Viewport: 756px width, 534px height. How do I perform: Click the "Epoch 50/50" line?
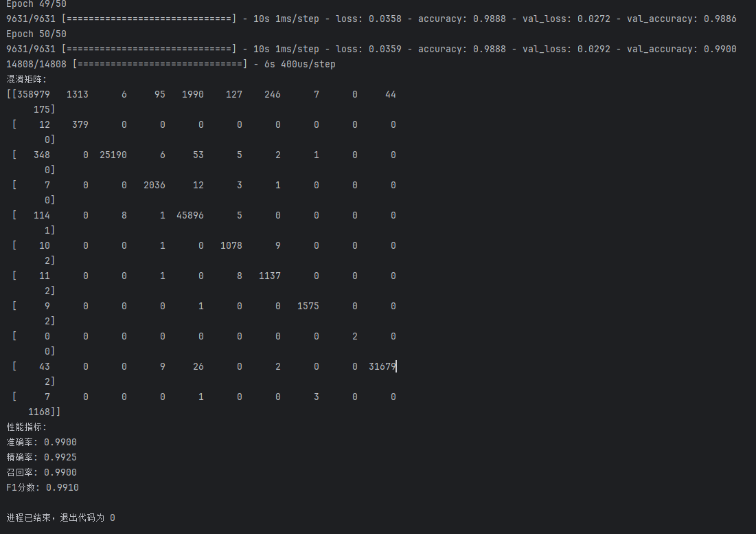(36, 34)
